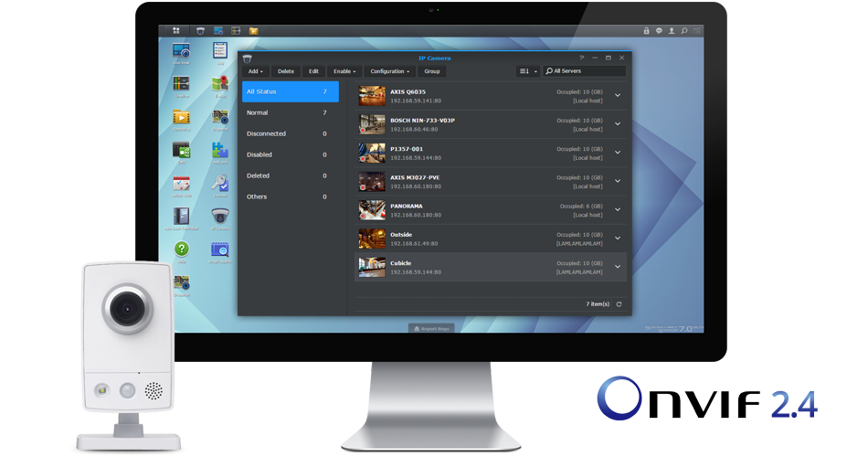Select the Normal status filter
Screen dimensions: 868x457
point(257,112)
